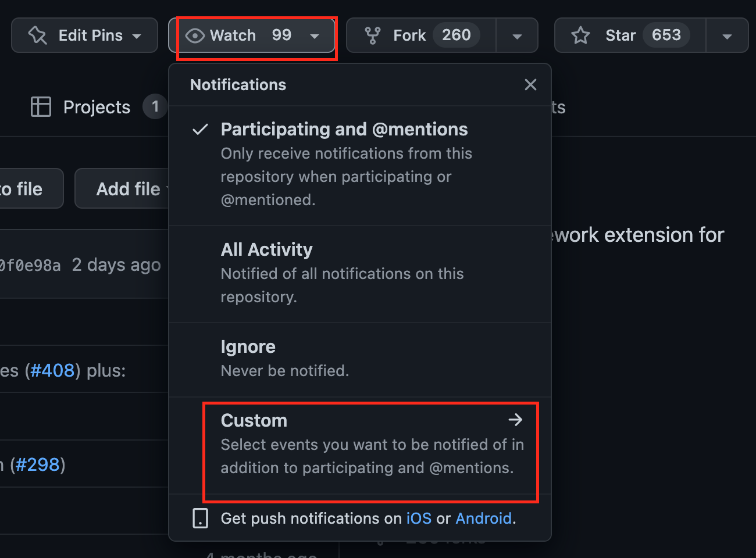This screenshot has width=756, height=558.
Task: Click the checkmark beside Participating and @mentions
Action: (199, 129)
